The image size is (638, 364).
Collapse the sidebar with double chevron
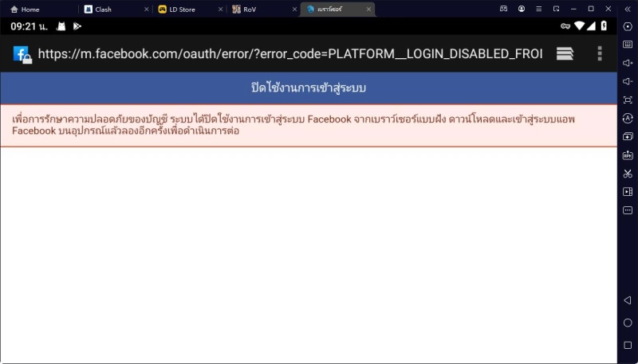coord(628,9)
